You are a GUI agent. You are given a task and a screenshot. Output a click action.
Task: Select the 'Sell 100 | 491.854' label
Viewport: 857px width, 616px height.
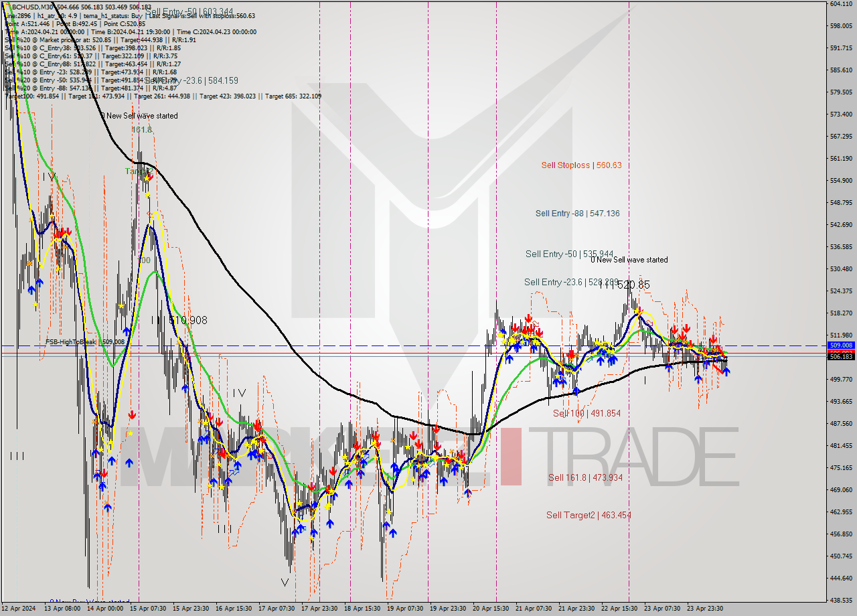coord(587,413)
